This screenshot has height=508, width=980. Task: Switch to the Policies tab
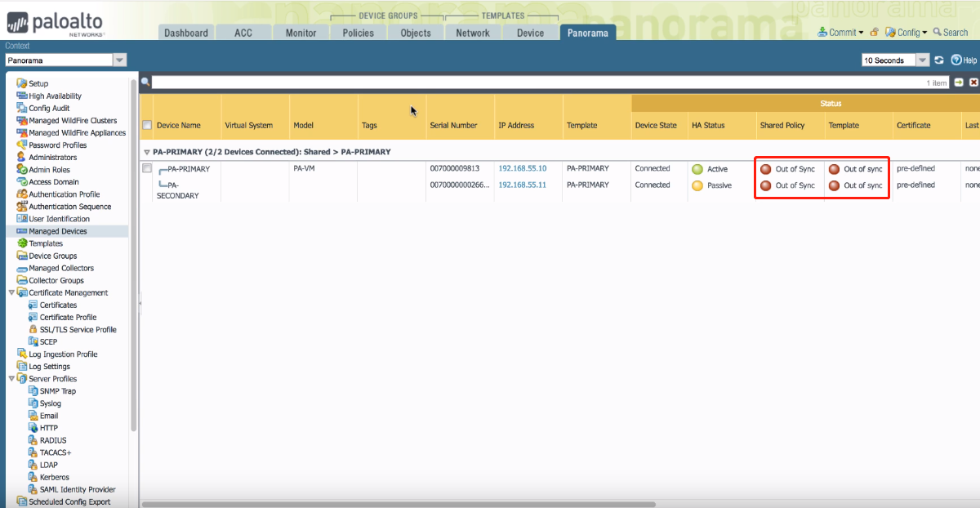point(358,33)
